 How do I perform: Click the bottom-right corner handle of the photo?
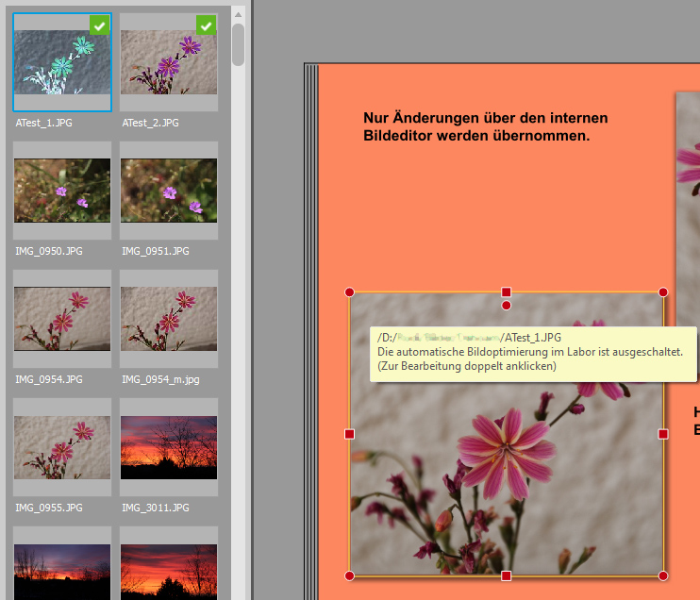coord(663,575)
